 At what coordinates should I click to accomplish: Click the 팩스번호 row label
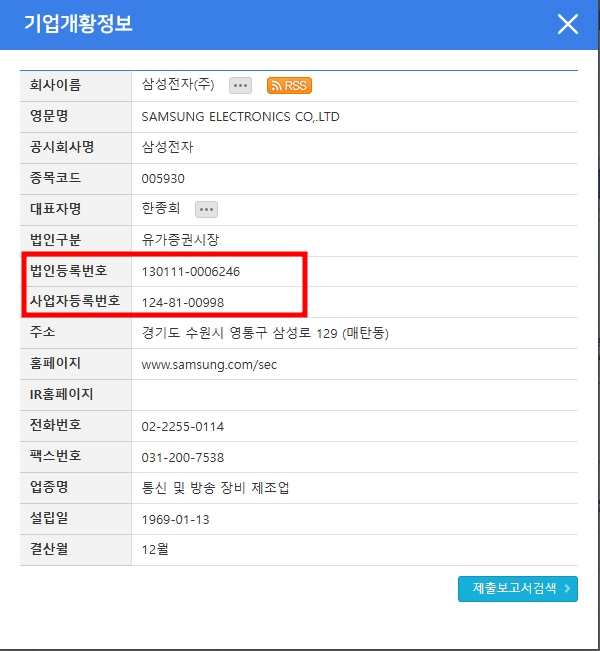click(55, 456)
